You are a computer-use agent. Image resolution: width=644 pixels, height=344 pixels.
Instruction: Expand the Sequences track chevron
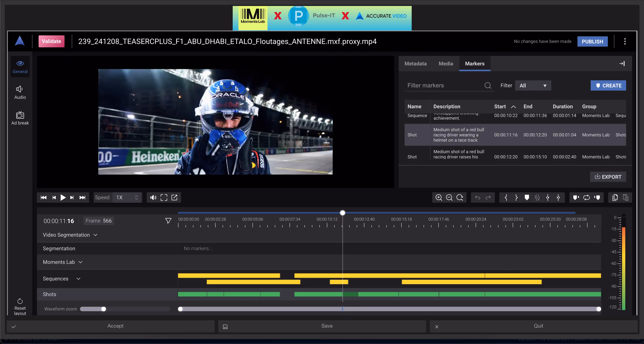pyautogui.click(x=78, y=279)
